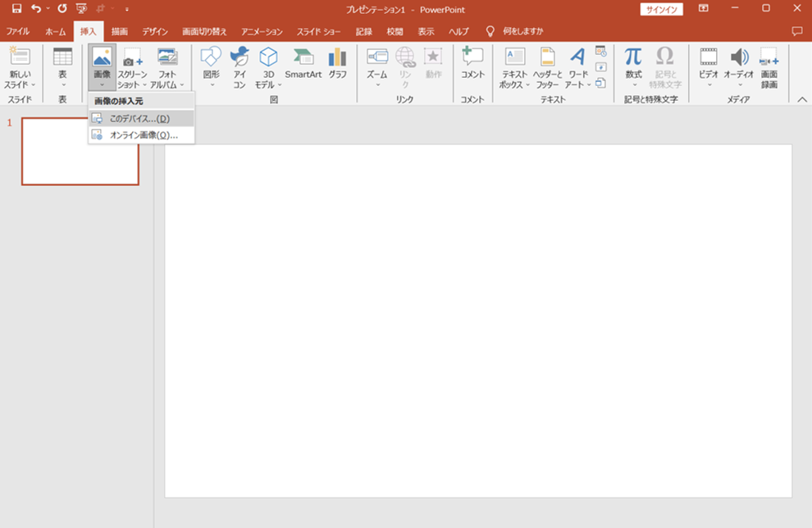
Task: Start 画面録画 screen recording
Action: [x=769, y=66]
